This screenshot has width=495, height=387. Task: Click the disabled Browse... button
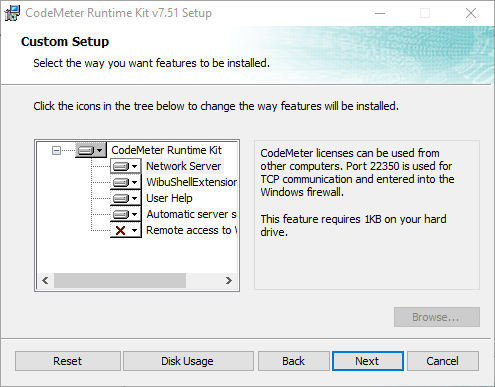pyautogui.click(x=437, y=317)
